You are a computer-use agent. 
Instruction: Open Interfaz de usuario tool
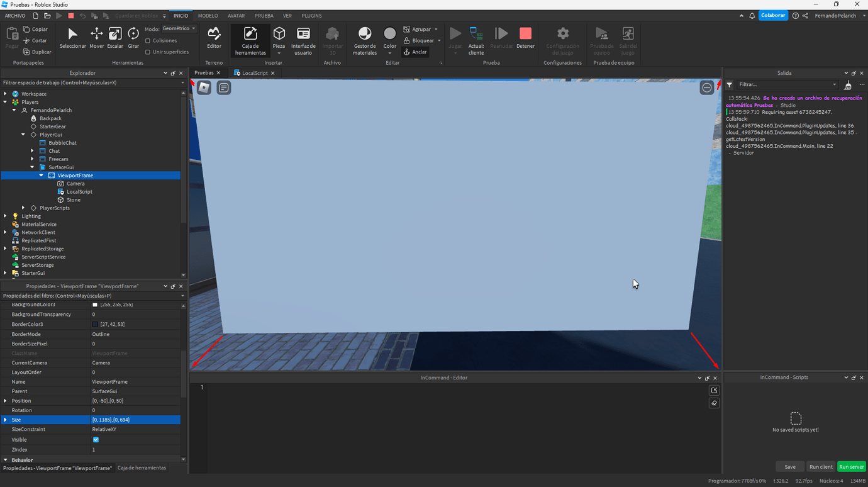303,41
